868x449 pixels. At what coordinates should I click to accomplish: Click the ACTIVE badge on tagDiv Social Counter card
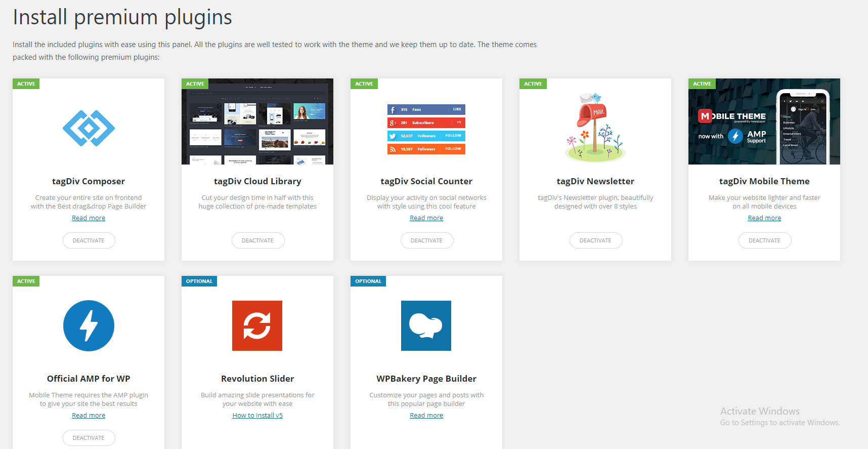click(364, 84)
